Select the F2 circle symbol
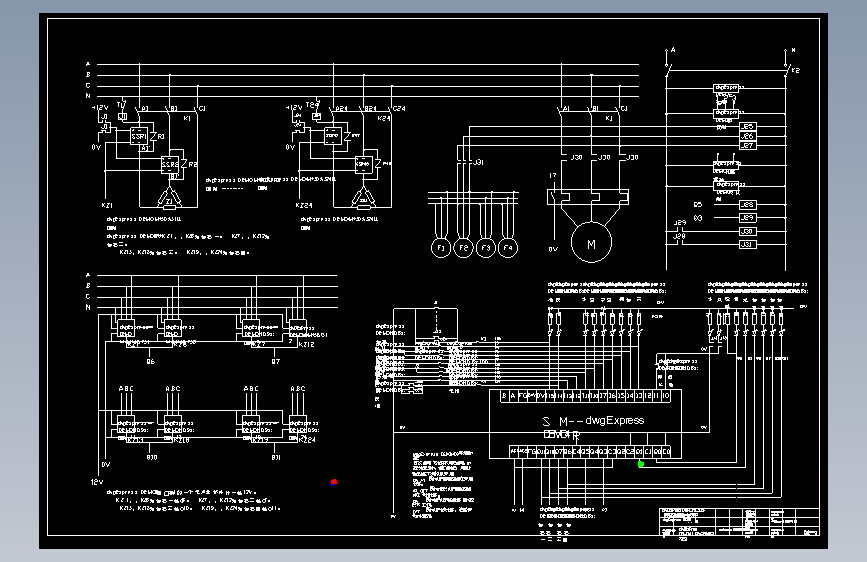867x562 pixels. click(463, 248)
